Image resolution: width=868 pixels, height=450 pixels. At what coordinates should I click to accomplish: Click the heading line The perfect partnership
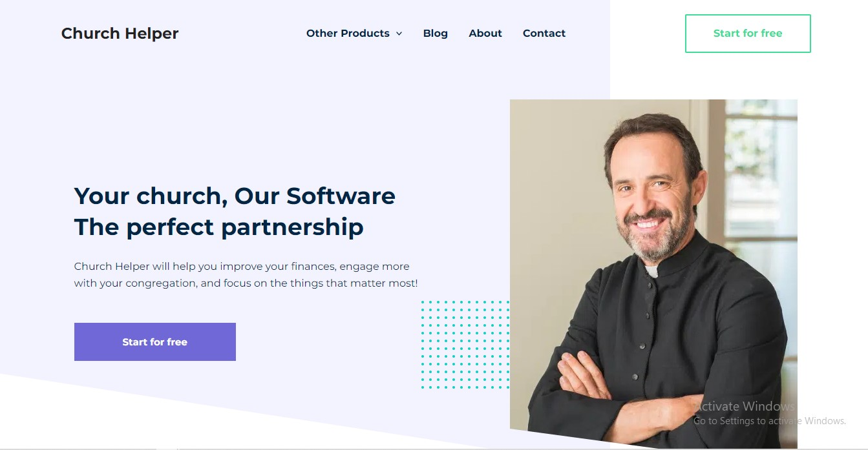219,227
